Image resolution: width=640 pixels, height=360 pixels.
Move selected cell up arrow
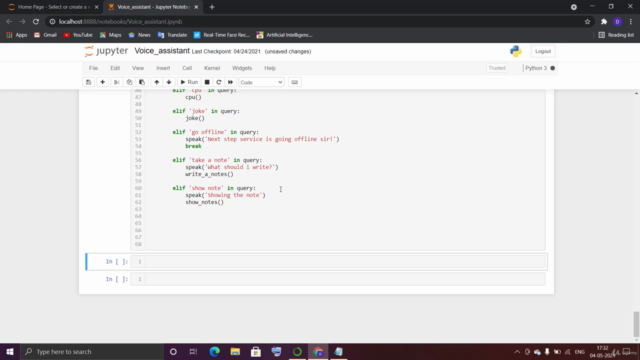click(x=156, y=82)
